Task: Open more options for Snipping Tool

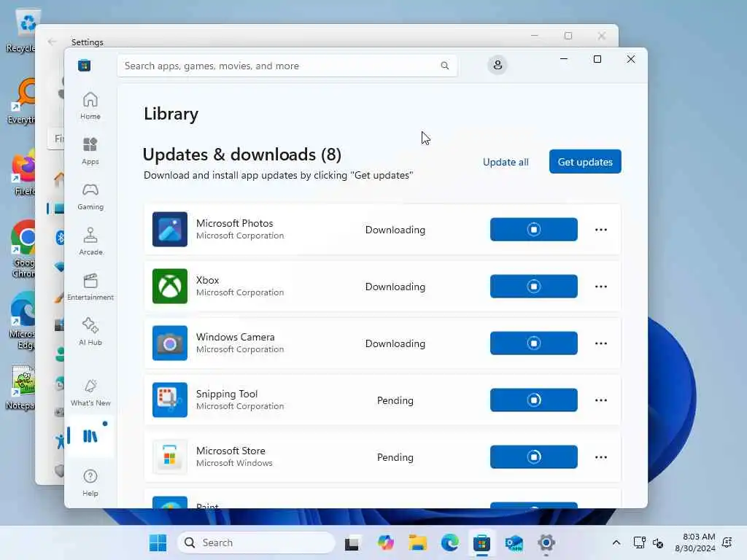Action: click(x=601, y=400)
